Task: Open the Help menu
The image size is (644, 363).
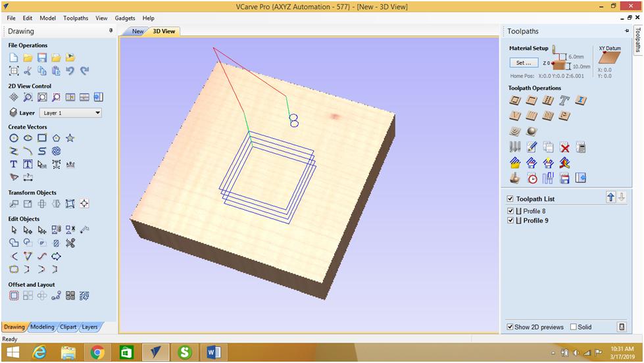Action: [x=148, y=18]
